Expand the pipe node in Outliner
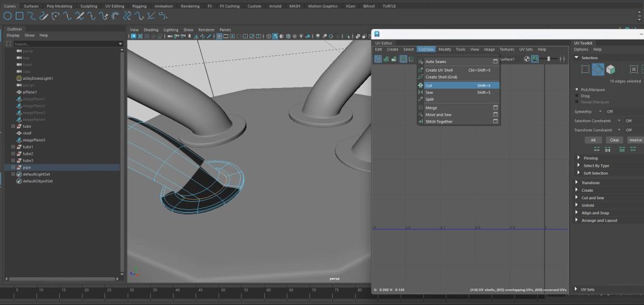 coord(13,167)
